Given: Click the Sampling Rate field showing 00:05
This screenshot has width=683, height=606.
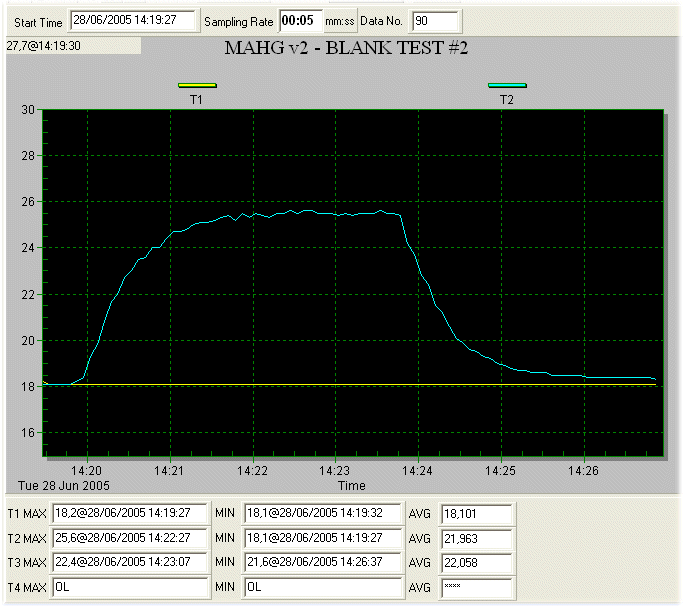Looking at the screenshot, I should coord(300,21).
